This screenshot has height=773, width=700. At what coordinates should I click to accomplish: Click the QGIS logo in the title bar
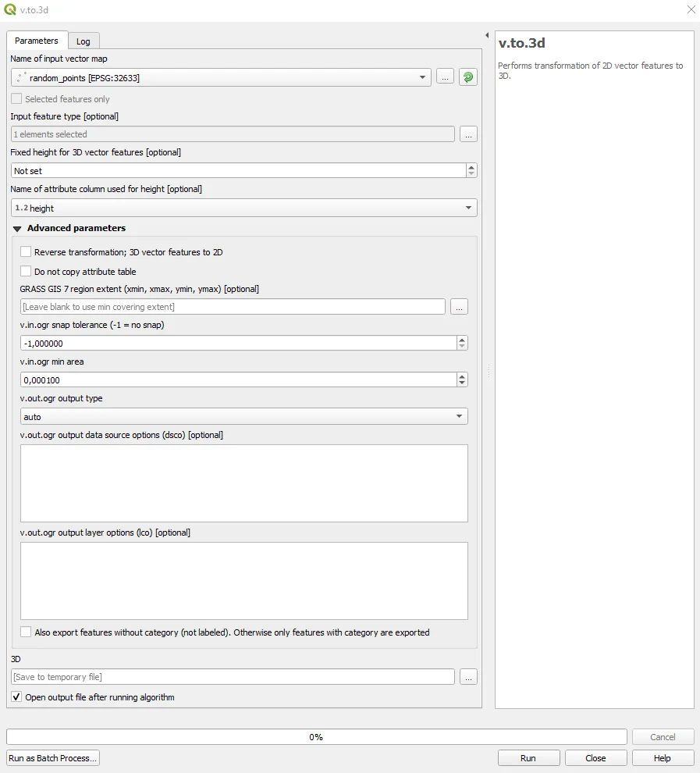(x=10, y=10)
